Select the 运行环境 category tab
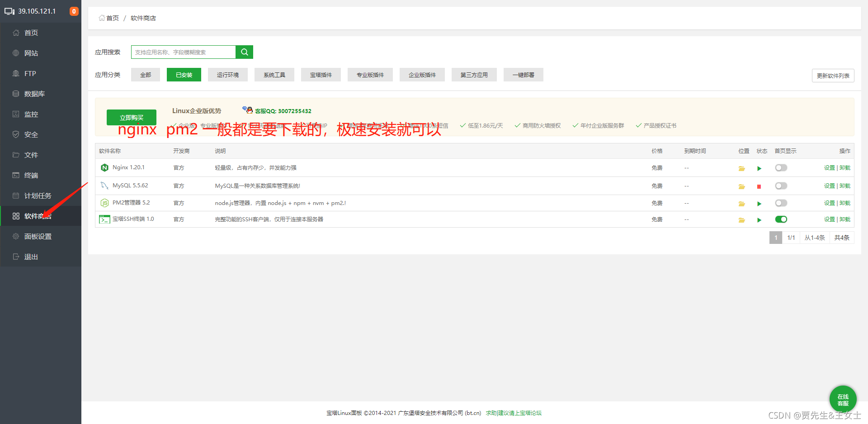Viewport: 868px width, 424px height. click(228, 75)
